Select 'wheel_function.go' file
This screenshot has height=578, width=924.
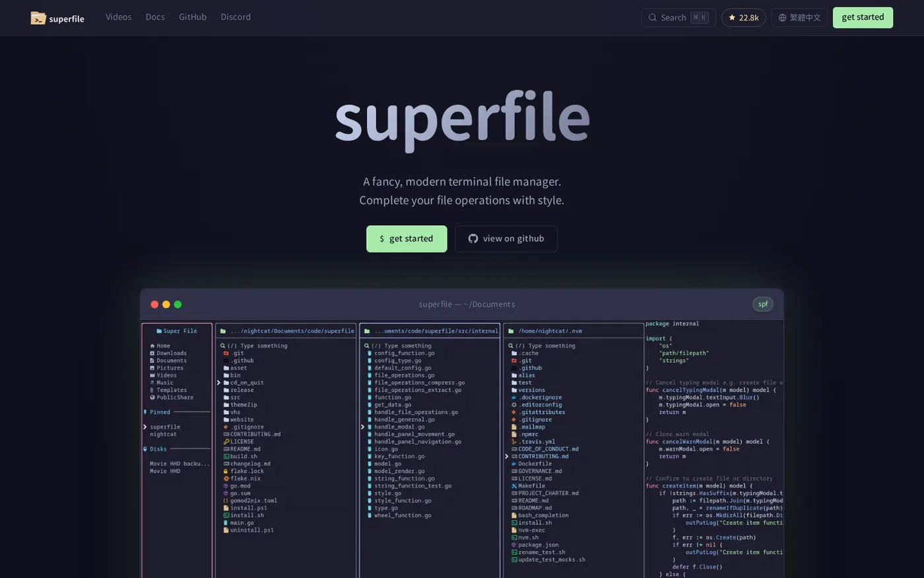pos(403,515)
